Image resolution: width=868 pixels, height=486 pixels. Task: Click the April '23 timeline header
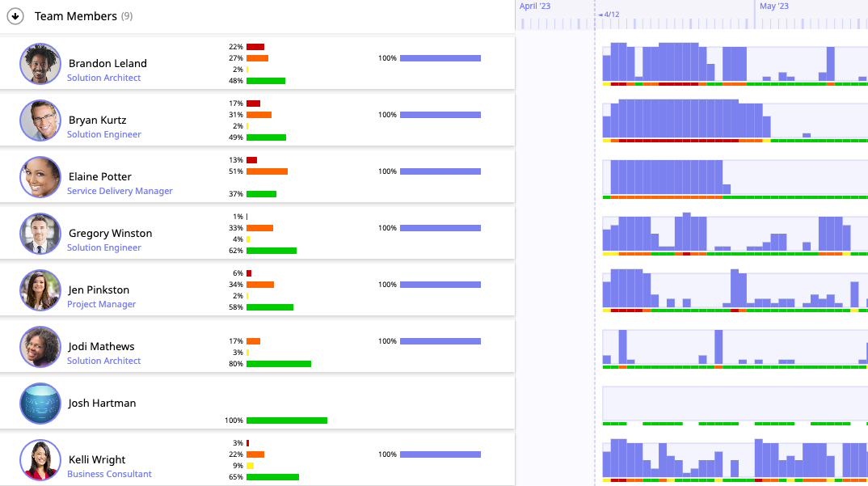535,6
